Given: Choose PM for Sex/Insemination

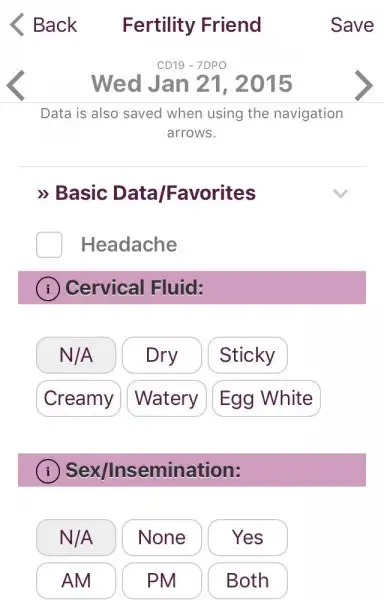Looking at the screenshot, I should point(162,580).
